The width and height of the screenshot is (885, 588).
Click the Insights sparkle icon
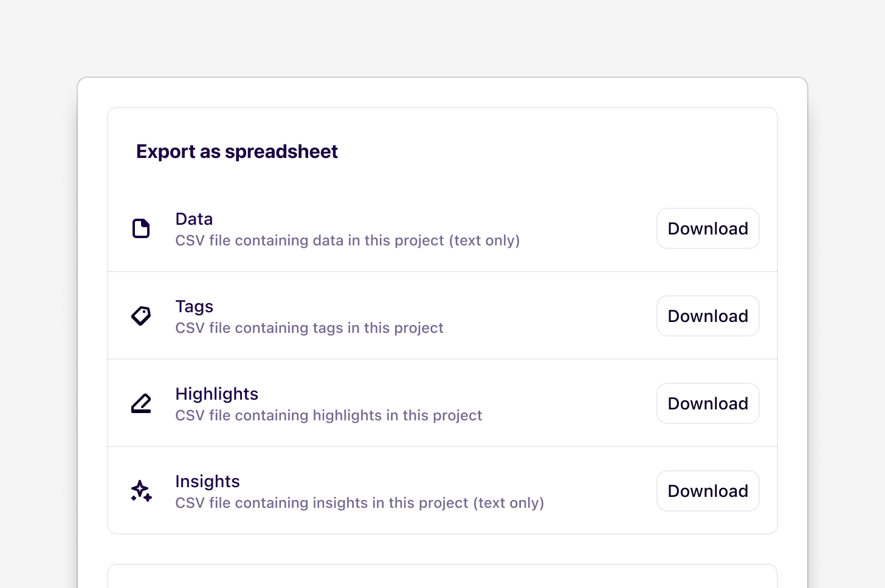click(141, 491)
